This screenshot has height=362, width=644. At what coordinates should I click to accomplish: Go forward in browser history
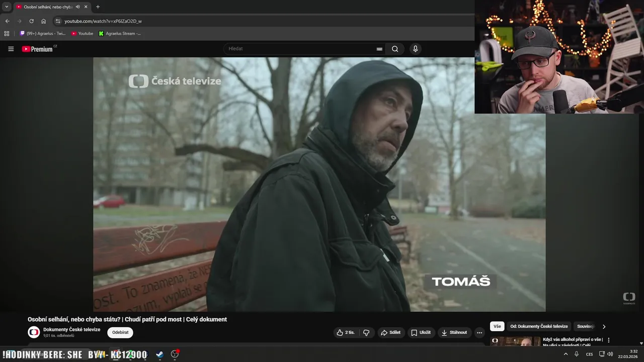coord(19,21)
